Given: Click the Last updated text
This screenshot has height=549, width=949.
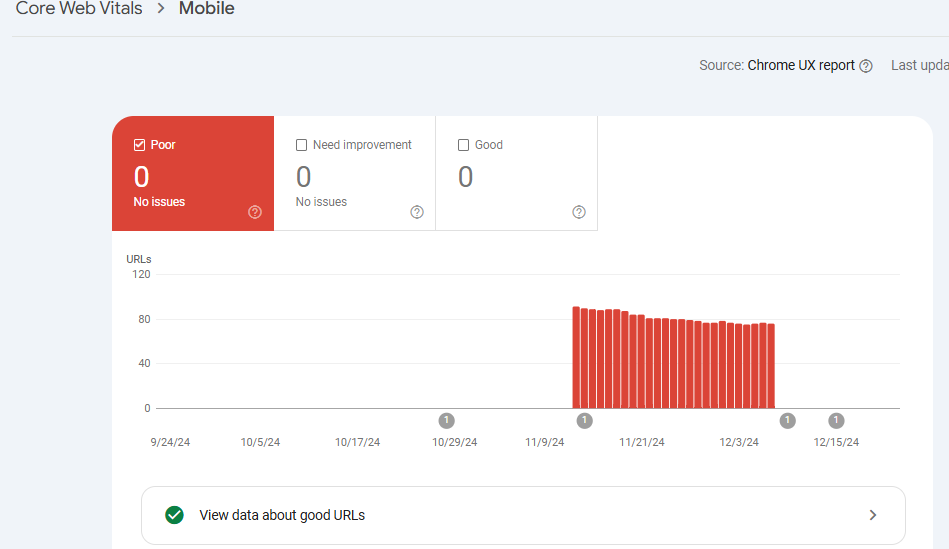Looking at the screenshot, I should (x=920, y=65).
